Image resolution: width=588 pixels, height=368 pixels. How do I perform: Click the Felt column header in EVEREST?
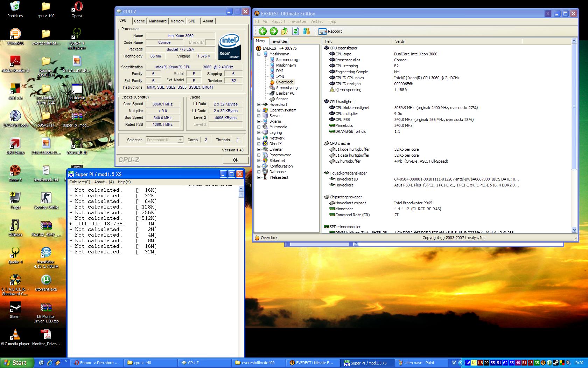pos(357,41)
